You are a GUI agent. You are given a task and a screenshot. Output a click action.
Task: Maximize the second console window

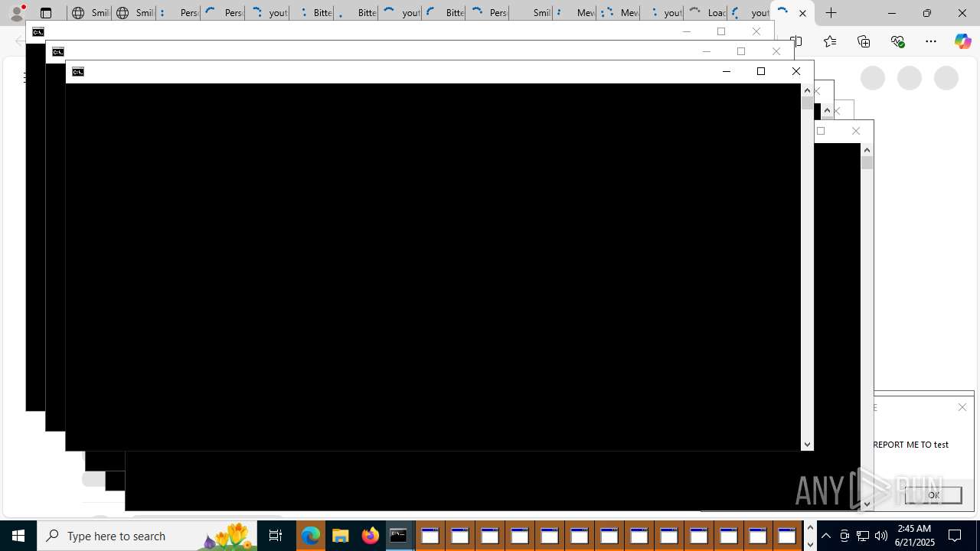point(741,51)
